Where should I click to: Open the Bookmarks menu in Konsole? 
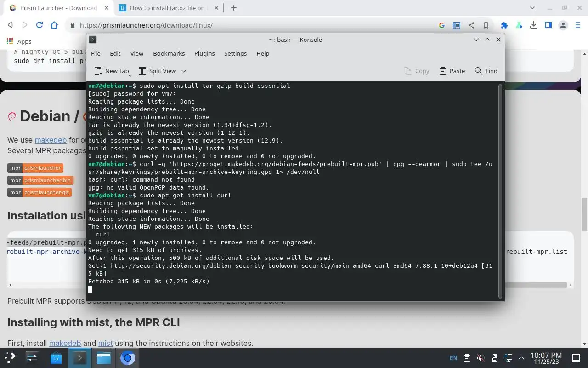click(x=169, y=53)
